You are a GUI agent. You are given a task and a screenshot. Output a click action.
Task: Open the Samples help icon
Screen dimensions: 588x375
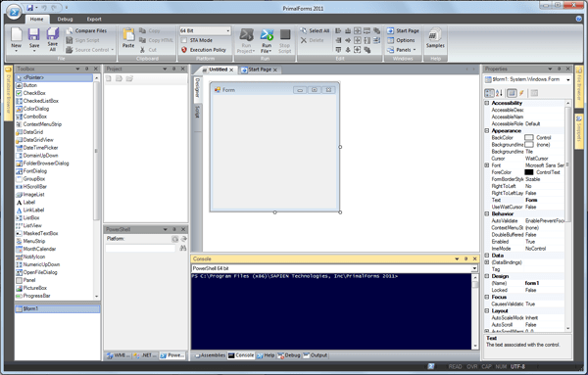434,35
